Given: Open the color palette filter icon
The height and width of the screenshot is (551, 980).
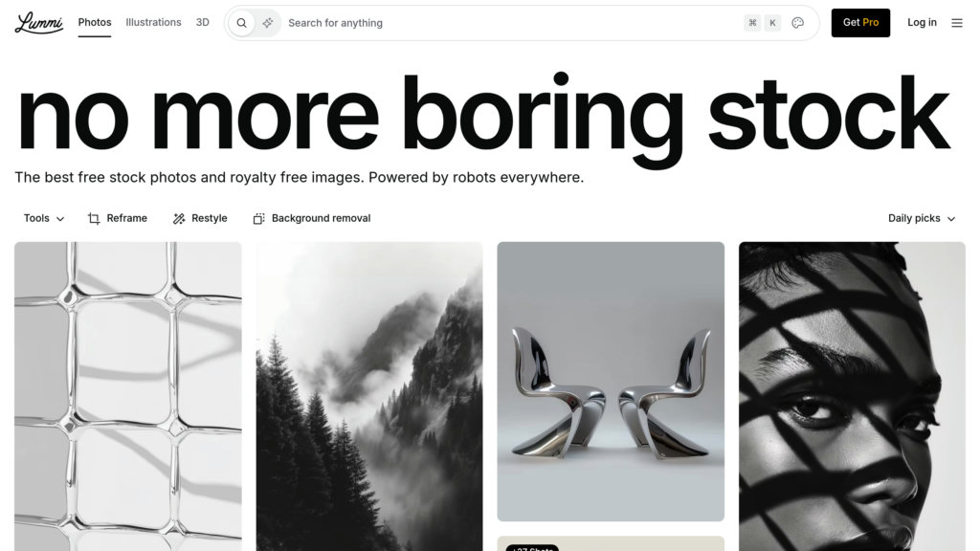Looking at the screenshot, I should [x=797, y=23].
